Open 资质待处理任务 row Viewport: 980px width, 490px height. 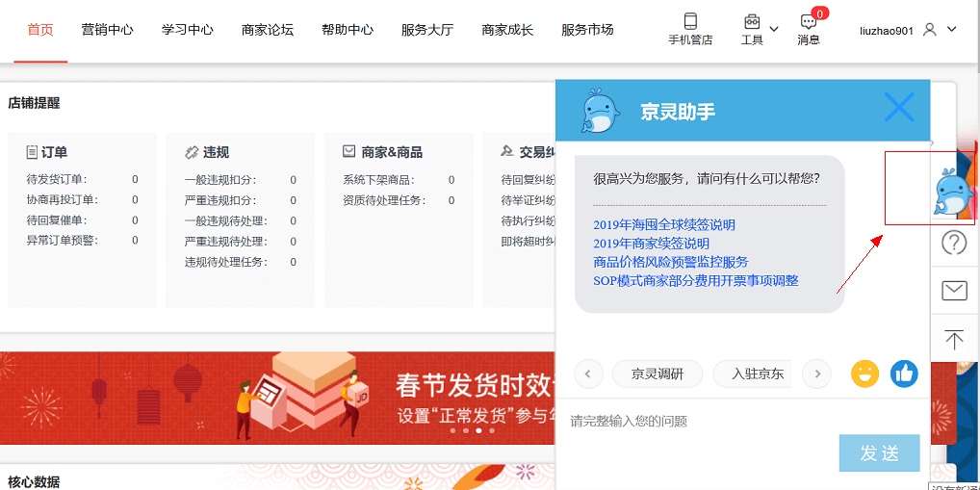[x=399, y=200]
